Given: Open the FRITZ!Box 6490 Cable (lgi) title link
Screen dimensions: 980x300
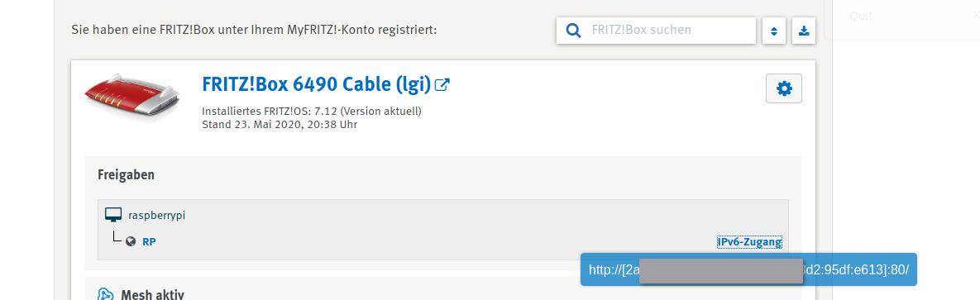Looking at the screenshot, I should coord(316,84).
